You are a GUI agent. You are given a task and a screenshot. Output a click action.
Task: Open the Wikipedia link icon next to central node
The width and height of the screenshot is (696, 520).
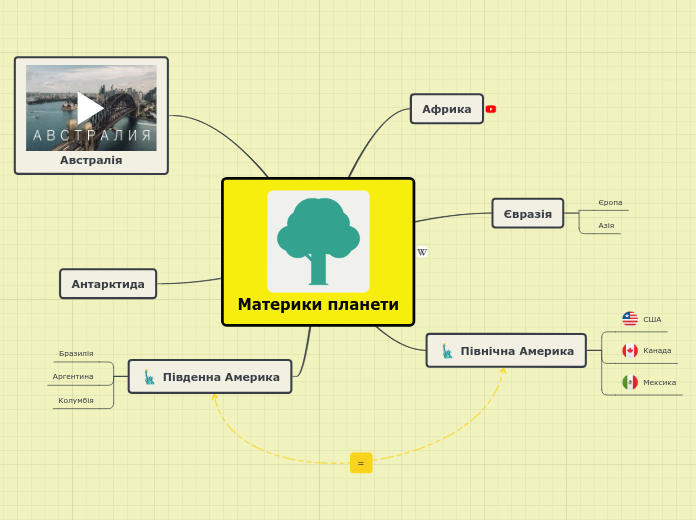point(422,252)
